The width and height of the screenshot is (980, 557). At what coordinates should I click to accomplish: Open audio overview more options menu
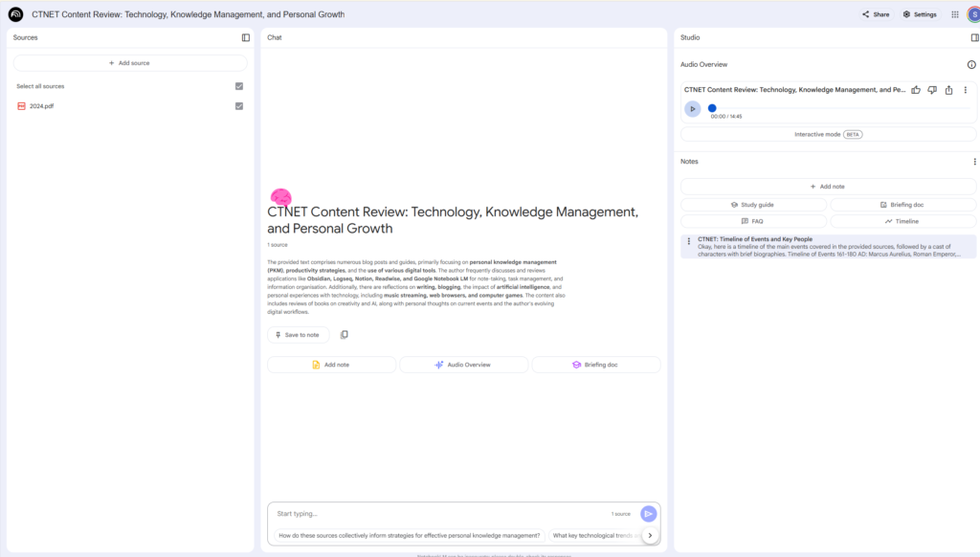click(965, 90)
